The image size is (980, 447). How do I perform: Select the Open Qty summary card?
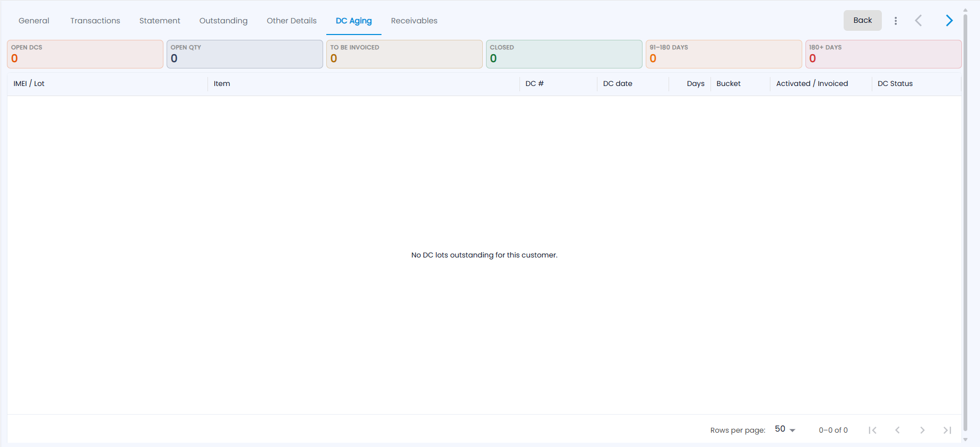pos(245,54)
